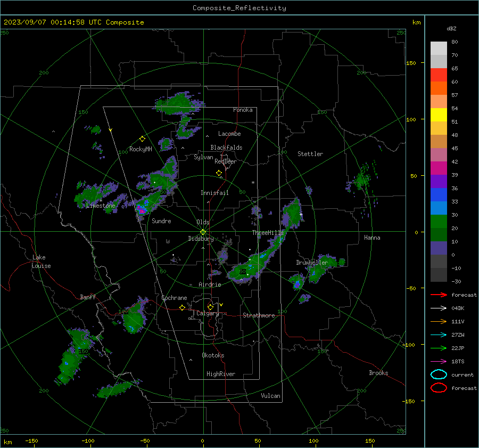The height and width of the screenshot is (448, 479).
Task: Click the Composite_Reflectivity title text
Action: pyautogui.click(x=240, y=8)
